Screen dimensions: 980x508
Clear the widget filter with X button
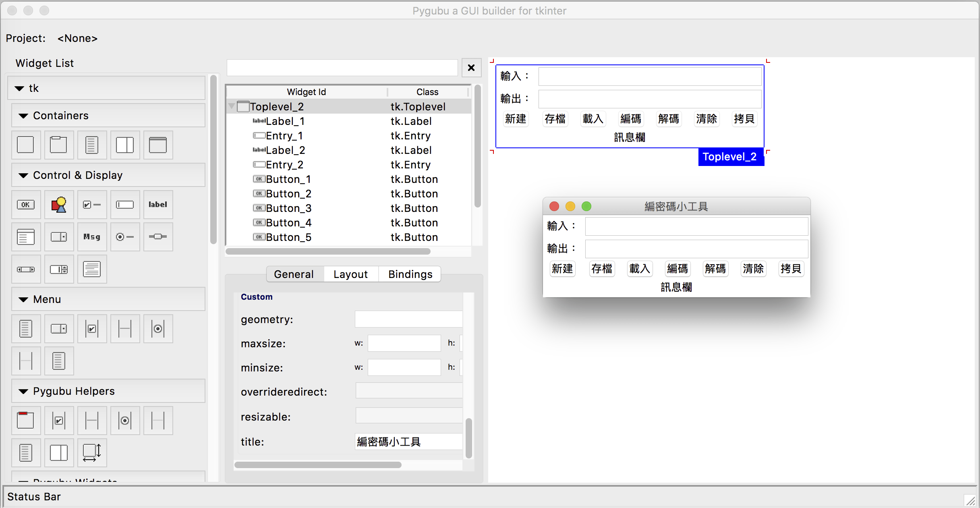(471, 68)
